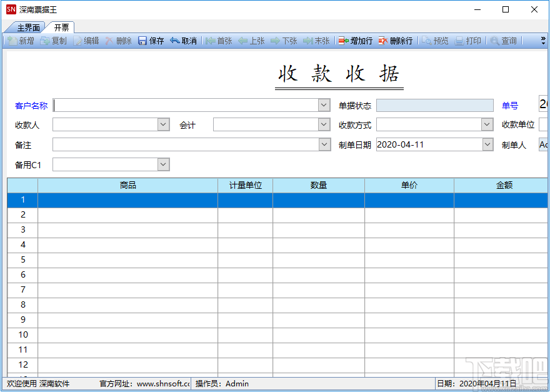Expand toolbar overflow chevron

click(543, 41)
